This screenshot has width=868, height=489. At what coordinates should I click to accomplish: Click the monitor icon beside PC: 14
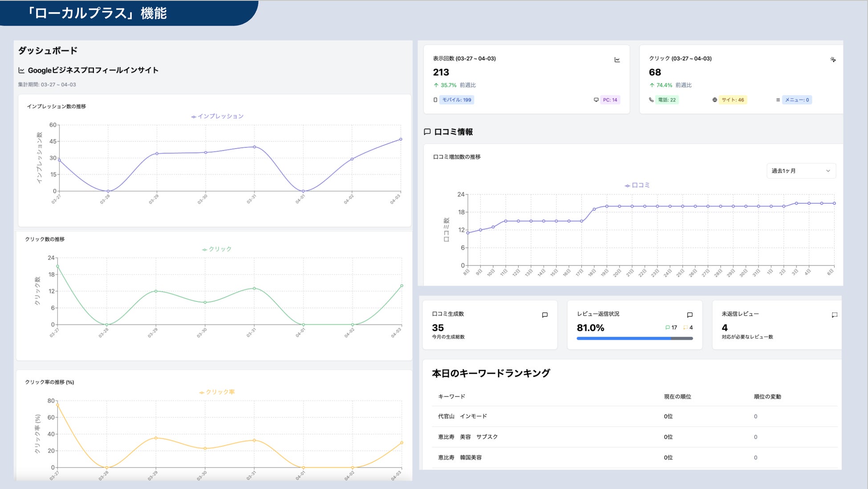(x=596, y=100)
